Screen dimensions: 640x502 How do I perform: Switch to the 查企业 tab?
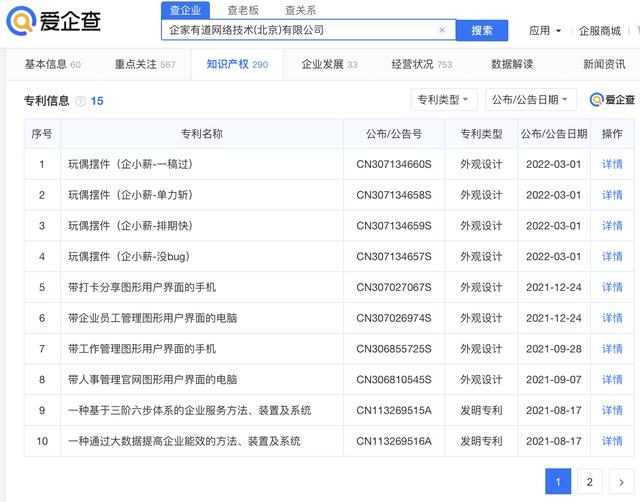pos(185,10)
